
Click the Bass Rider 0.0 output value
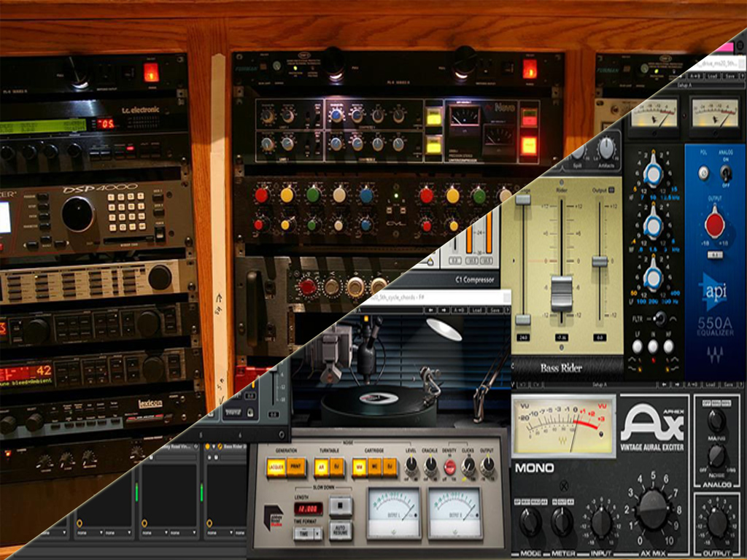pyautogui.click(x=600, y=337)
